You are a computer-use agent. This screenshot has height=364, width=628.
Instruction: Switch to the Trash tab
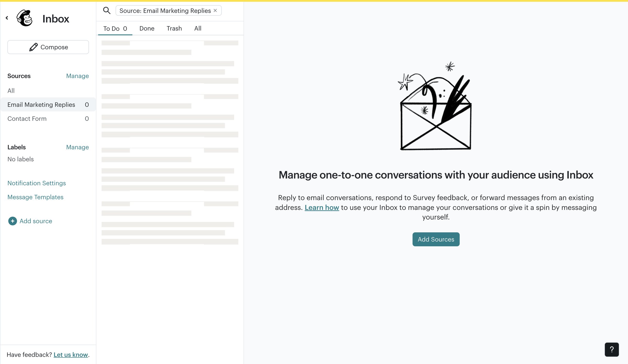[174, 28]
